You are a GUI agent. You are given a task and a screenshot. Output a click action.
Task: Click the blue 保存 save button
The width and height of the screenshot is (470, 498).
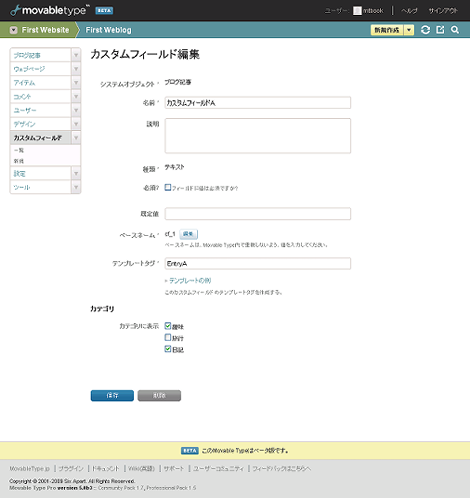coord(112,396)
